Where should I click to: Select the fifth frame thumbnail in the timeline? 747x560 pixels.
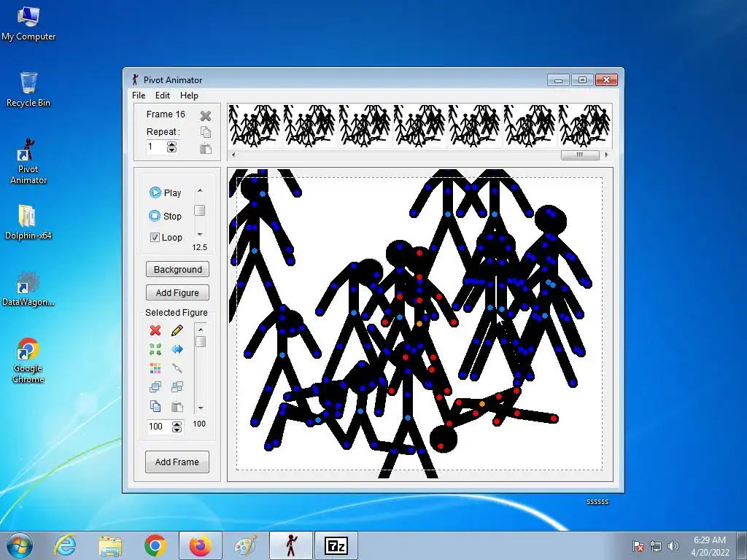[474, 126]
